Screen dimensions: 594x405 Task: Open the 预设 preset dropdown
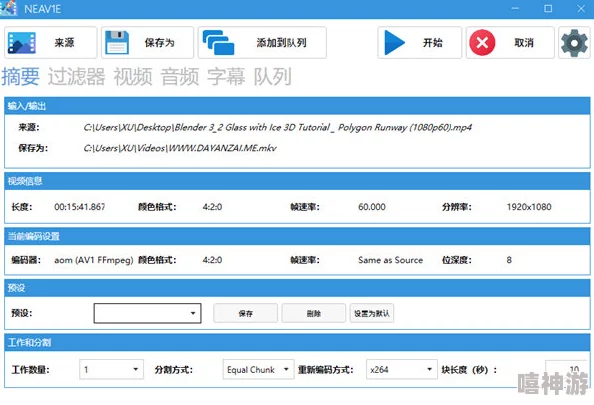coord(147,313)
